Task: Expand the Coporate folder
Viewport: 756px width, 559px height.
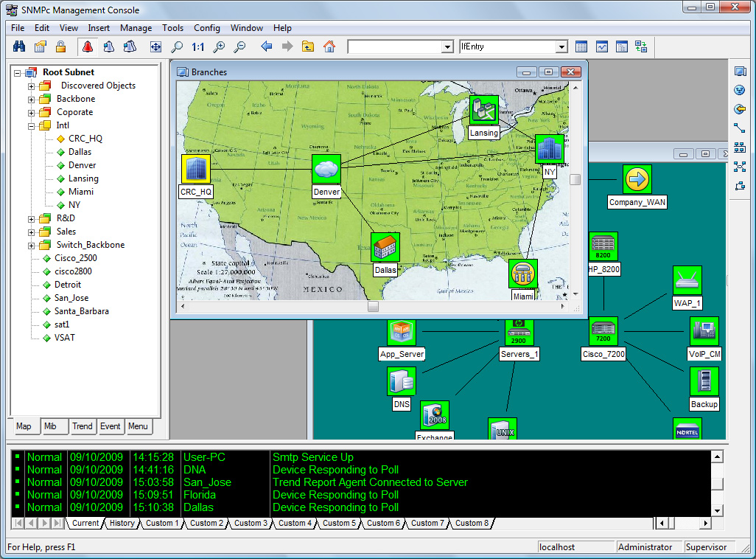Action: tap(32, 113)
